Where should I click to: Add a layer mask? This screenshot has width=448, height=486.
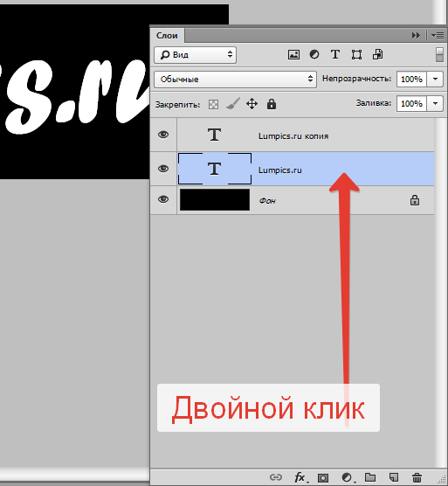coord(323,477)
